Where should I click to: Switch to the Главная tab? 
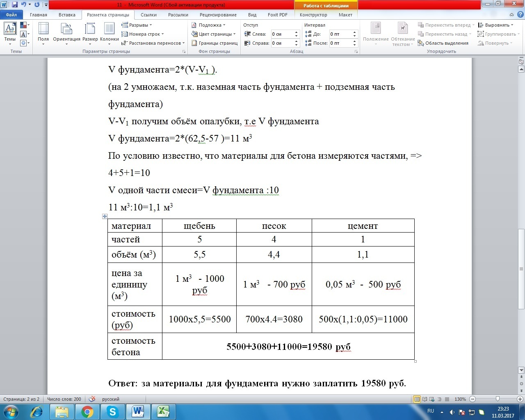click(39, 15)
